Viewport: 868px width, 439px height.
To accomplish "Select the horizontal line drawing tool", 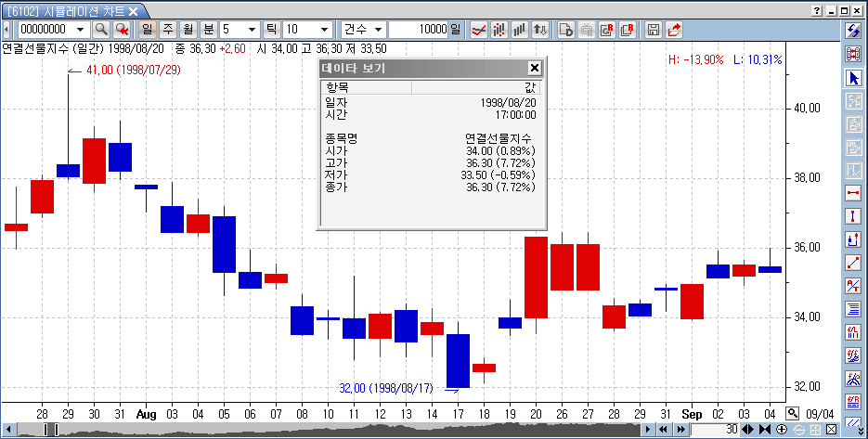I will [x=853, y=193].
